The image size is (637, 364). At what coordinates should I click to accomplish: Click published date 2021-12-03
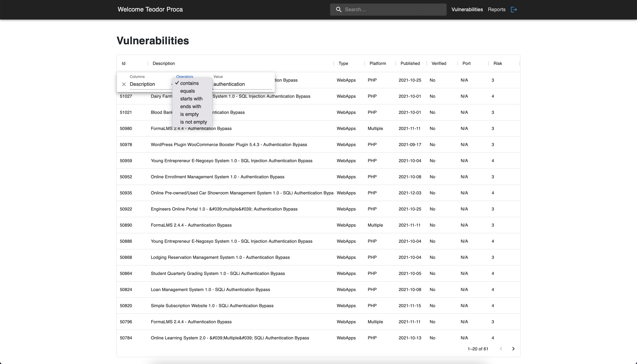(410, 193)
